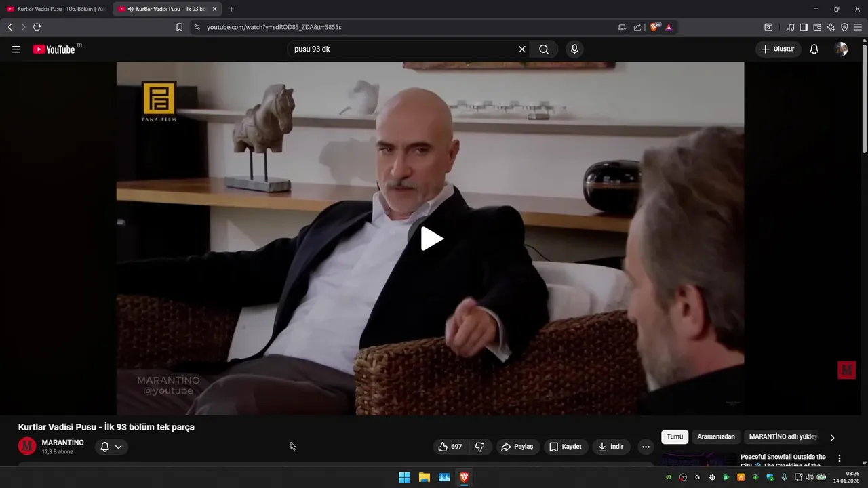This screenshot has height=488, width=868.
Task: Open Peaceful Snowfall video options menu
Action: tap(840, 459)
